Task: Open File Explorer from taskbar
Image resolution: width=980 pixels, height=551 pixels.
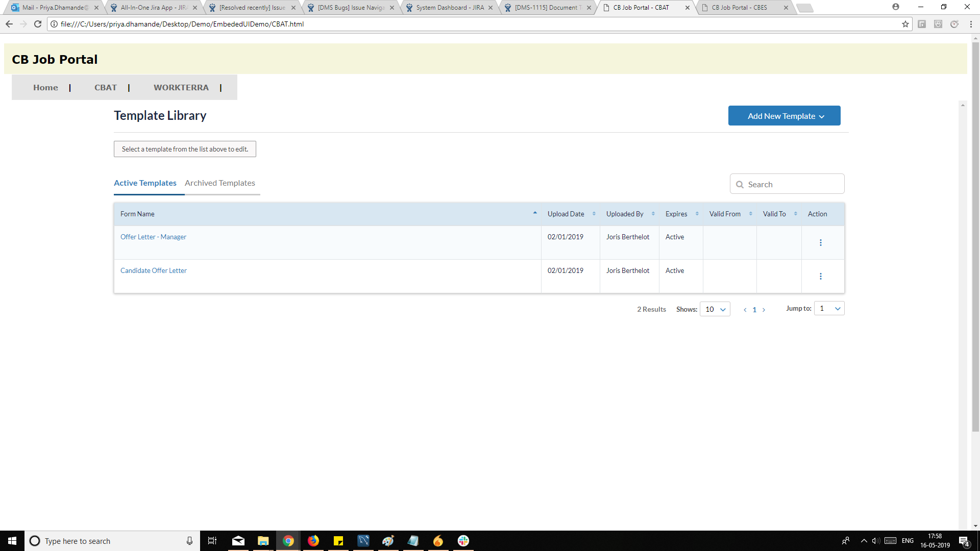Action: pyautogui.click(x=263, y=541)
